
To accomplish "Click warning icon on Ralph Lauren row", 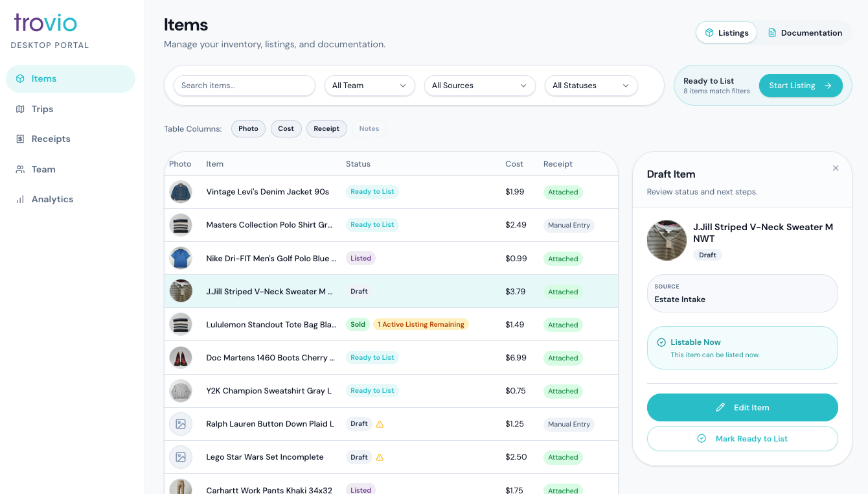I will (x=380, y=424).
